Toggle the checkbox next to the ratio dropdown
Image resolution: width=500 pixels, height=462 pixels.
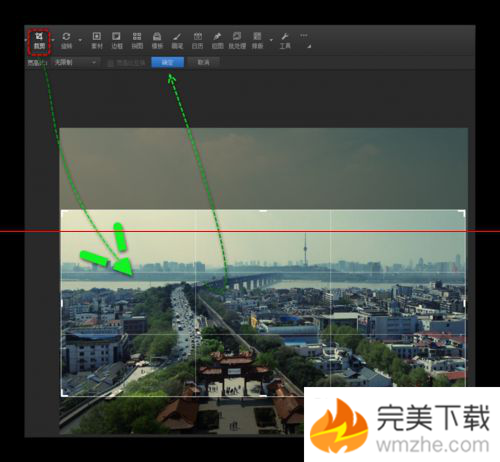[111, 63]
